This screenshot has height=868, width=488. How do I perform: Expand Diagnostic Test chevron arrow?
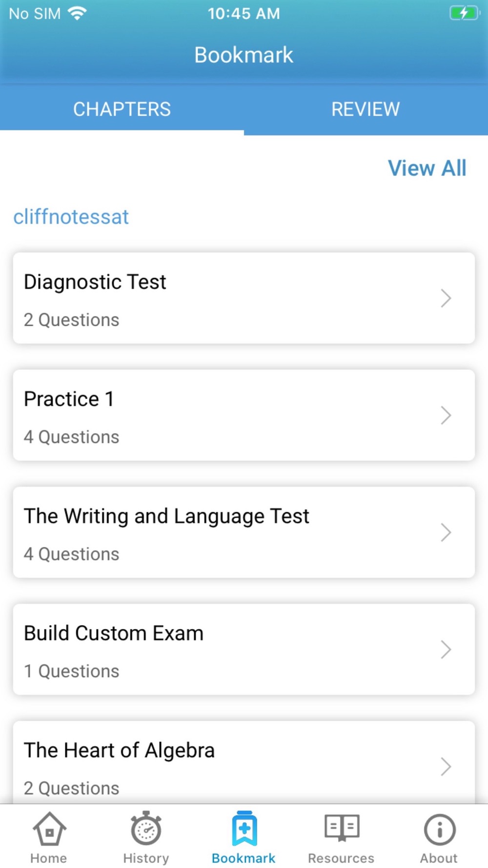tap(446, 298)
